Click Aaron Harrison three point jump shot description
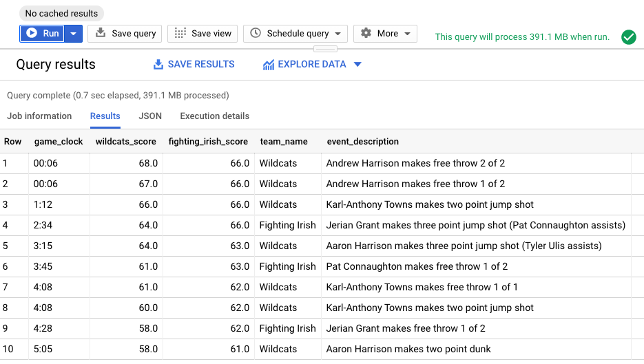The height and width of the screenshot is (364, 644). 464,246
